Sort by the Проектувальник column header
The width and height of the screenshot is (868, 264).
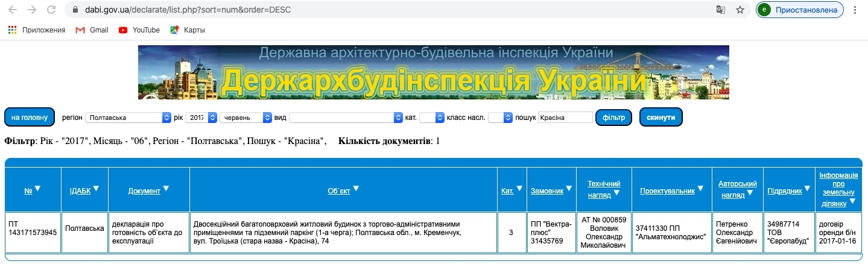668,191
